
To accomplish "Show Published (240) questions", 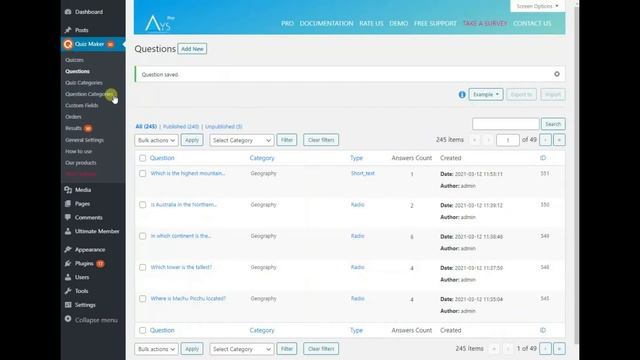I will pyautogui.click(x=181, y=127).
